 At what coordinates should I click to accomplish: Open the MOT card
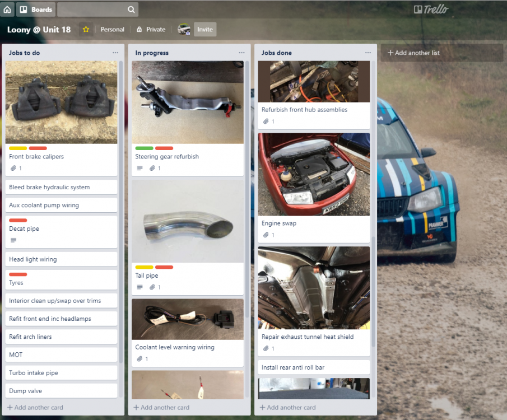click(x=61, y=355)
